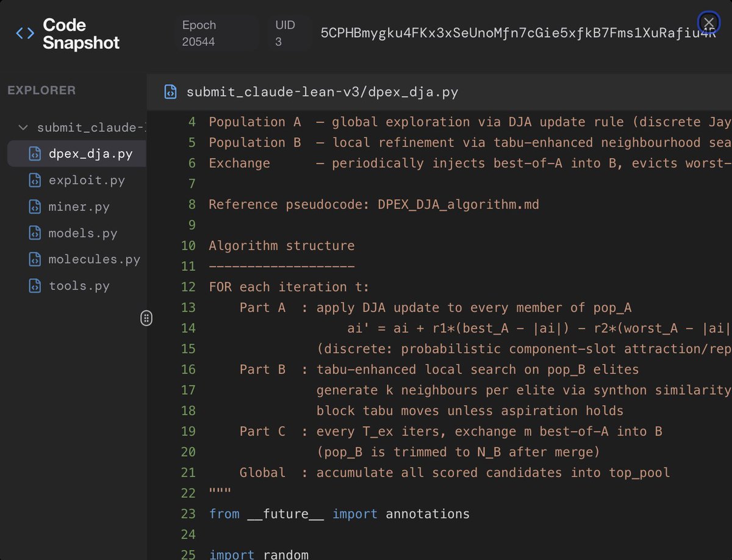Click the file icon beside exploit.py
Screen dimensions: 732x560
(x=35, y=180)
